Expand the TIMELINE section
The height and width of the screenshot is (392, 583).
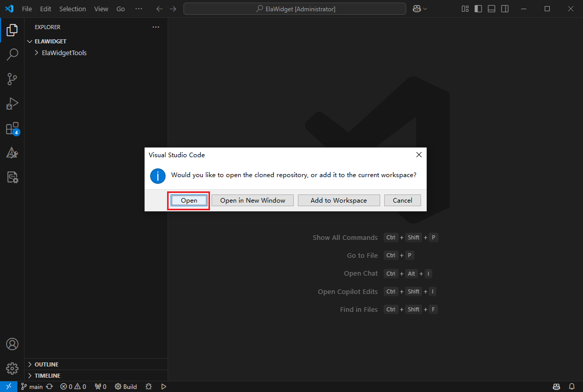(x=96, y=375)
